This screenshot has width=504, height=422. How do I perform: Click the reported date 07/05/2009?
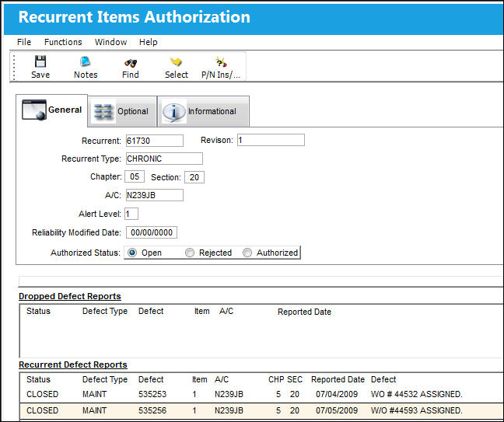(337, 410)
